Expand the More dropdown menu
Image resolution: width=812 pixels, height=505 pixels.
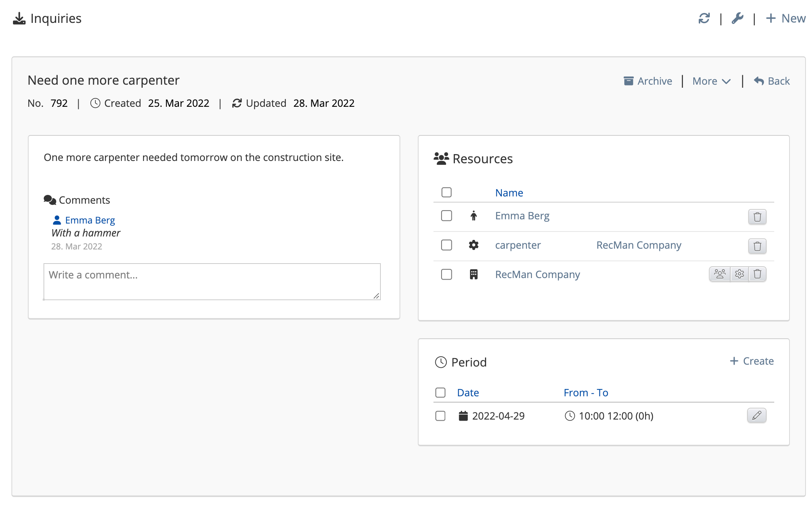click(x=711, y=81)
